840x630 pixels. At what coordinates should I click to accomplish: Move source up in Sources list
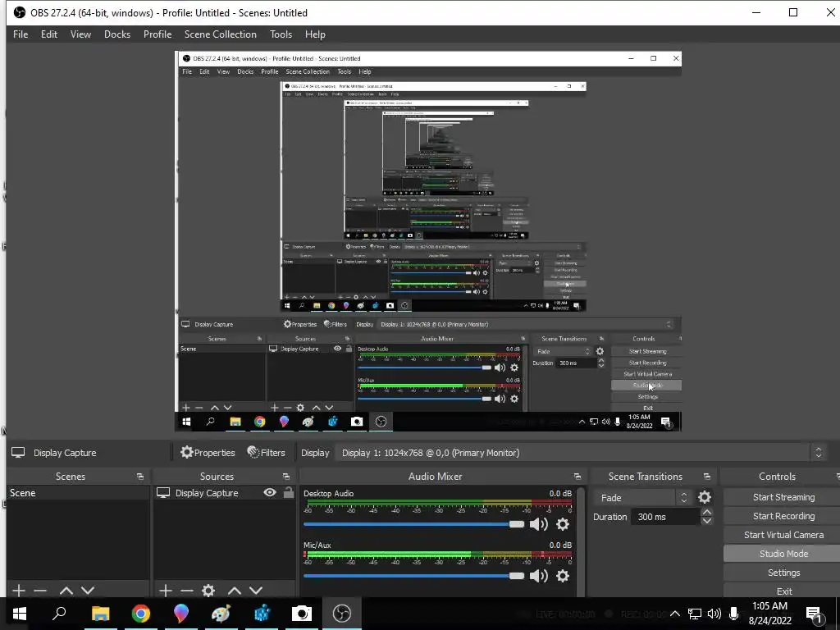click(x=235, y=591)
